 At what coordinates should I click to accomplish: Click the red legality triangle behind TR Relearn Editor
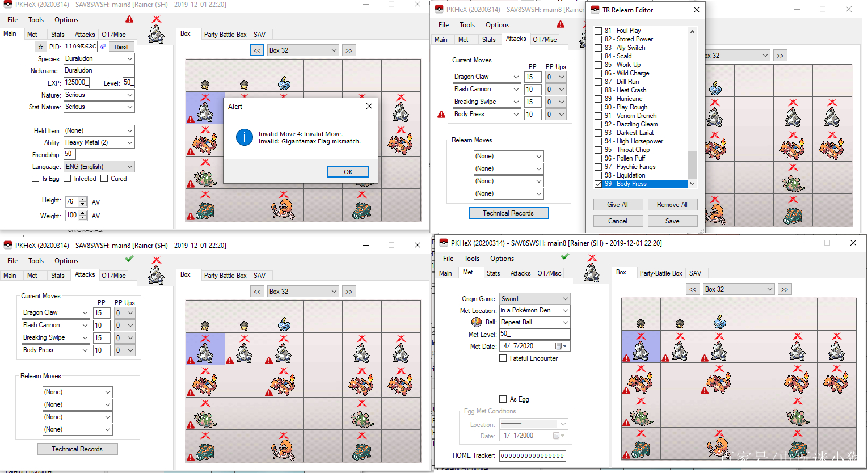pos(561,24)
